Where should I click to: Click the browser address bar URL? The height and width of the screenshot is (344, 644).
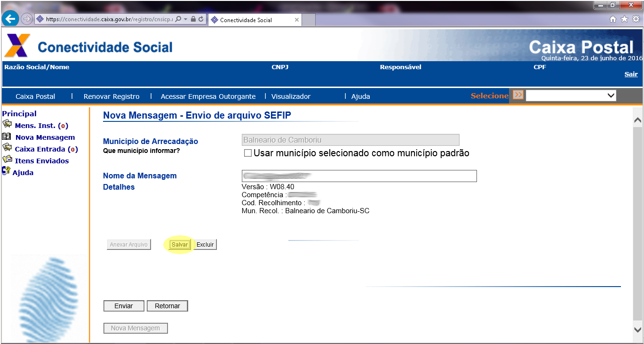click(x=109, y=19)
